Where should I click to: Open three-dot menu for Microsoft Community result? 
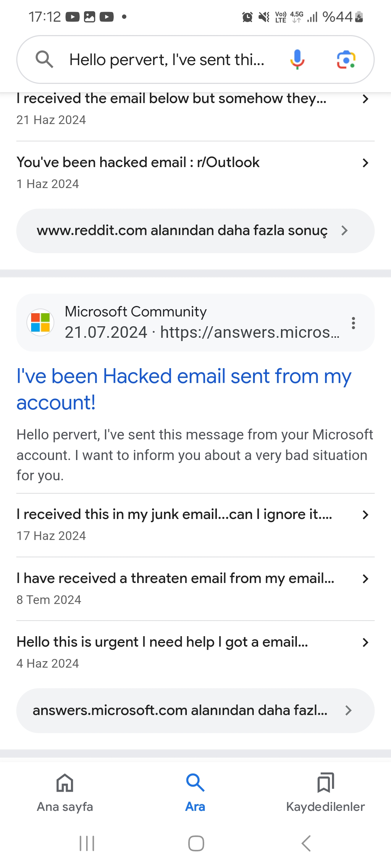pyautogui.click(x=353, y=323)
